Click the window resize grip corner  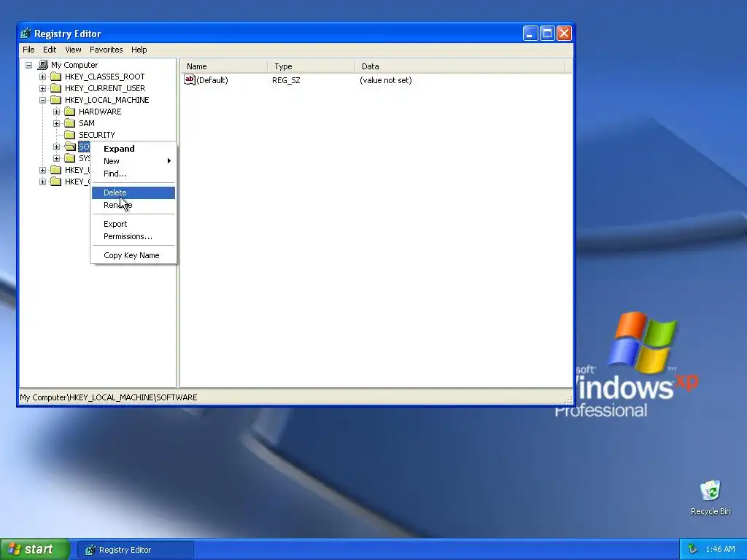pyautogui.click(x=568, y=399)
